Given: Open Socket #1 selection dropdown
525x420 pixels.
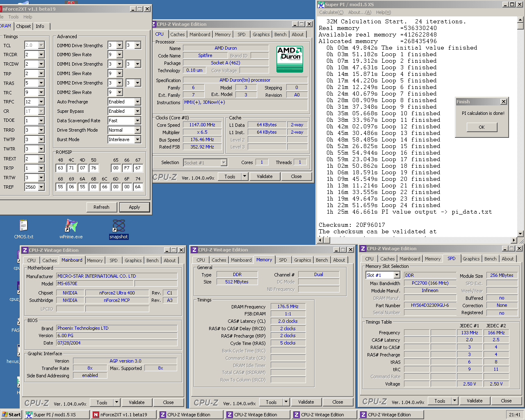Looking at the screenshot, I should 205,163.
